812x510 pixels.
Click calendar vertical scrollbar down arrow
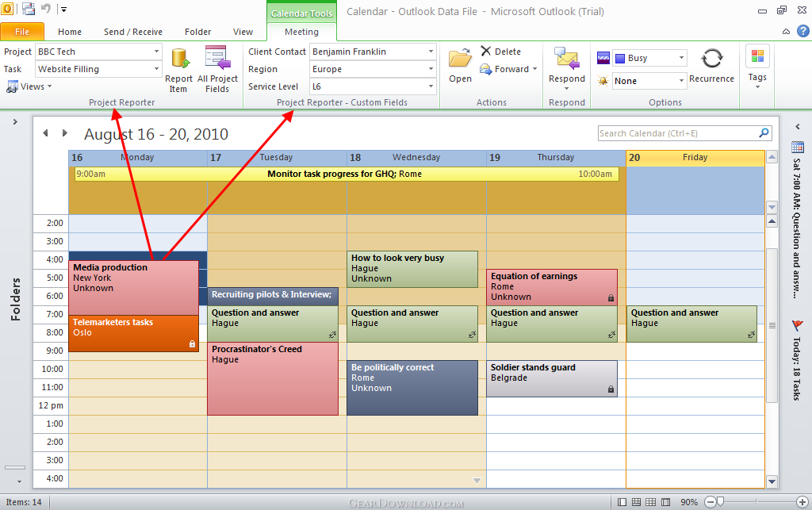(772, 481)
